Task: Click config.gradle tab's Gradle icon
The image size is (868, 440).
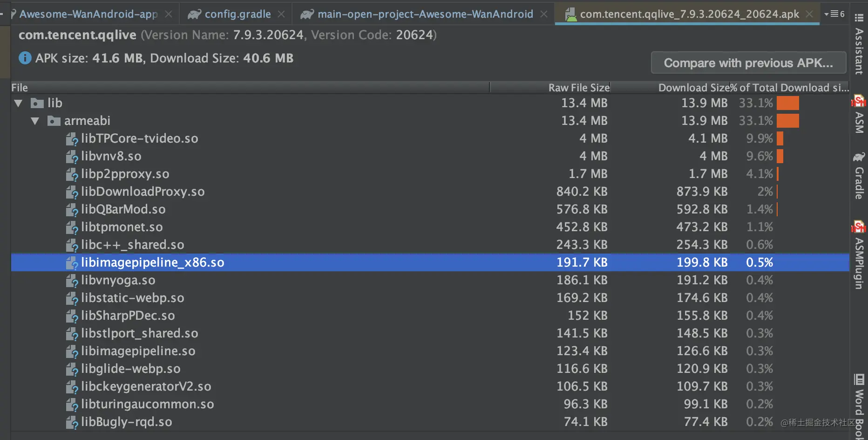Action: pos(194,14)
